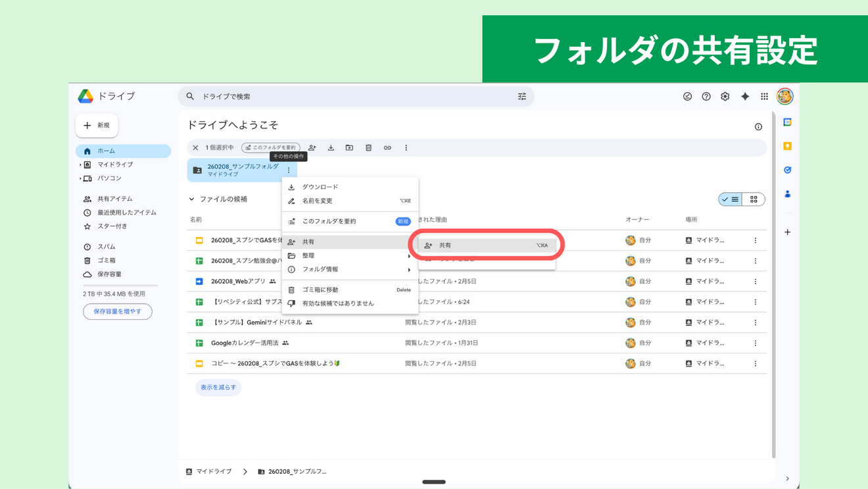This screenshot has height=489, width=868.
Task: Choose 共有 in the submenu
Action: coord(487,245)
